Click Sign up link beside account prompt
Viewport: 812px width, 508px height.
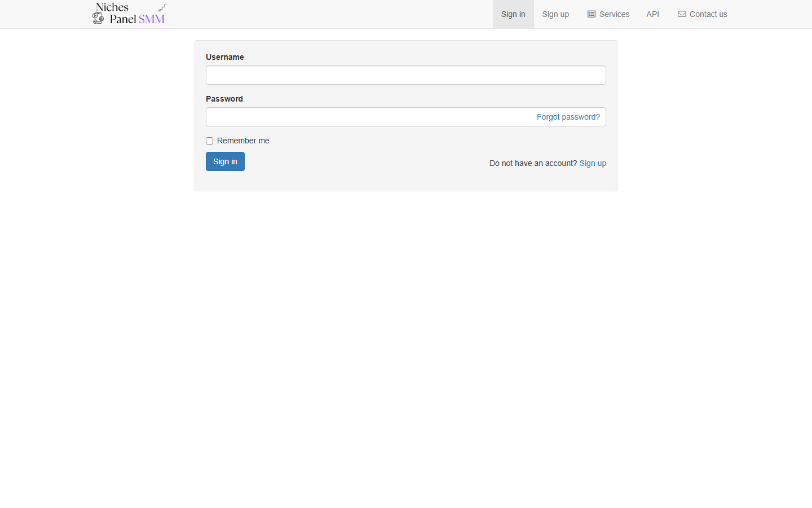click(x=593, y=163)
